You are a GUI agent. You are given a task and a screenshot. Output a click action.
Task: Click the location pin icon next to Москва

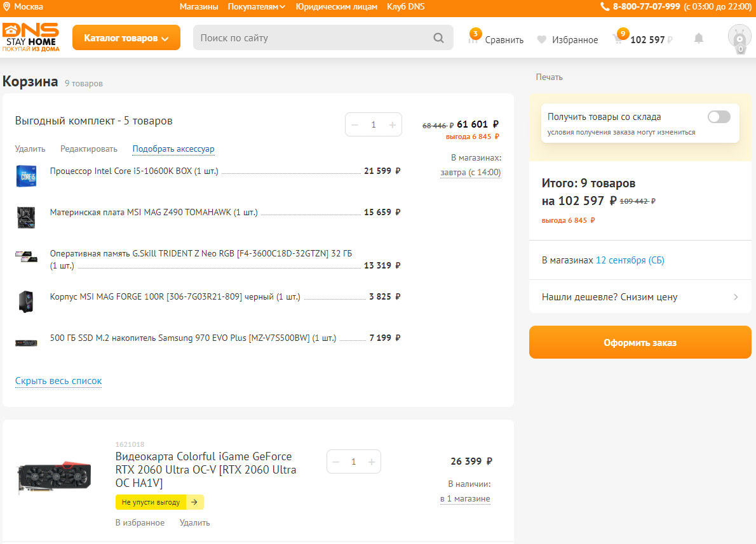click(7, 7)
